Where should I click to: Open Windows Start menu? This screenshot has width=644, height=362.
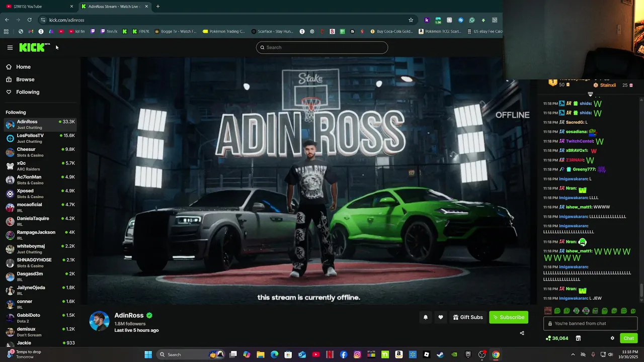tap(148, 354)
